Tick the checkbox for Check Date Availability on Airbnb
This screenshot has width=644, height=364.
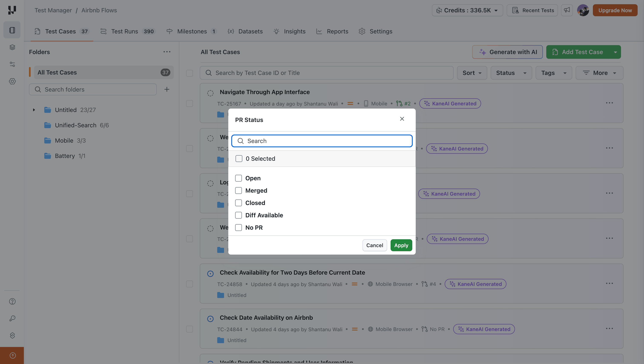pyautogui.click(x=190, y=329)
